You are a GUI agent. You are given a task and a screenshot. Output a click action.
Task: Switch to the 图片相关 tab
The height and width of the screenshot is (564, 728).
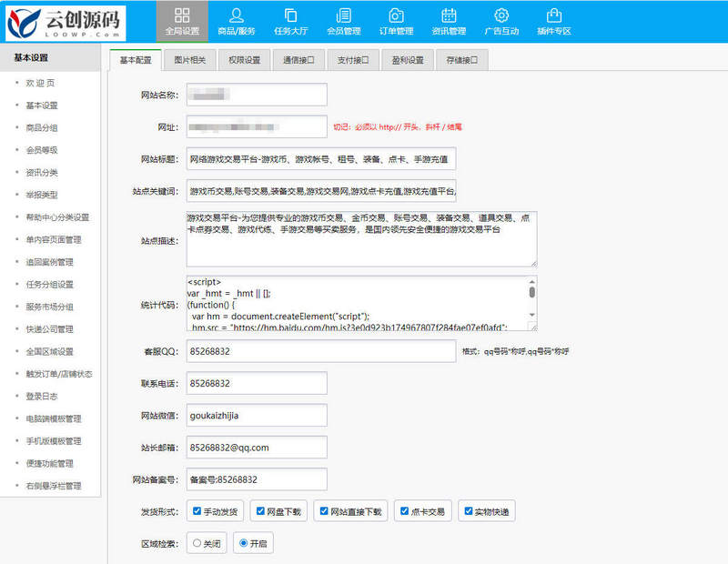[190, 60]
